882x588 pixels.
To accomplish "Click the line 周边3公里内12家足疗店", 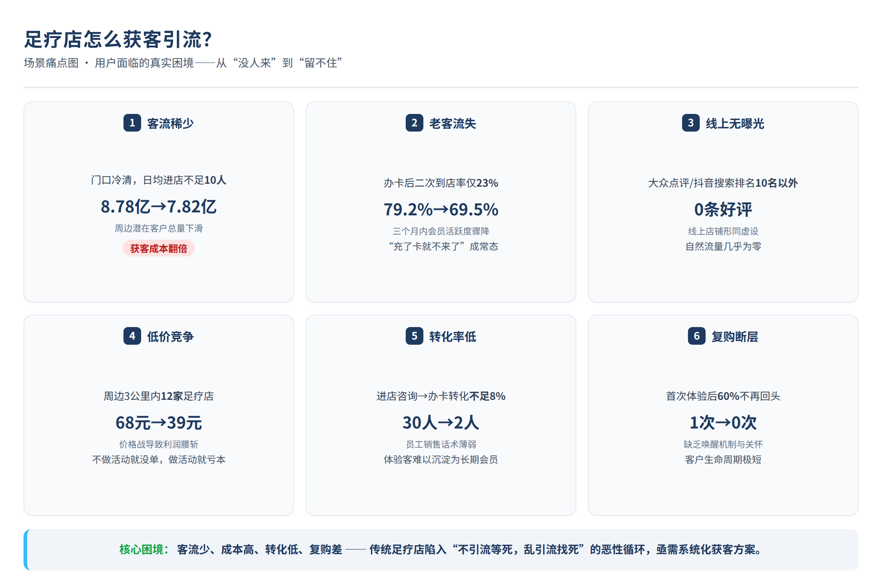I will (159, 396).
